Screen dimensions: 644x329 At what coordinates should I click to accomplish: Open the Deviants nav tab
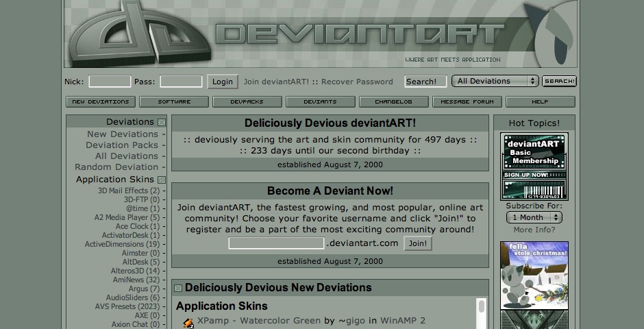(321, 102)
